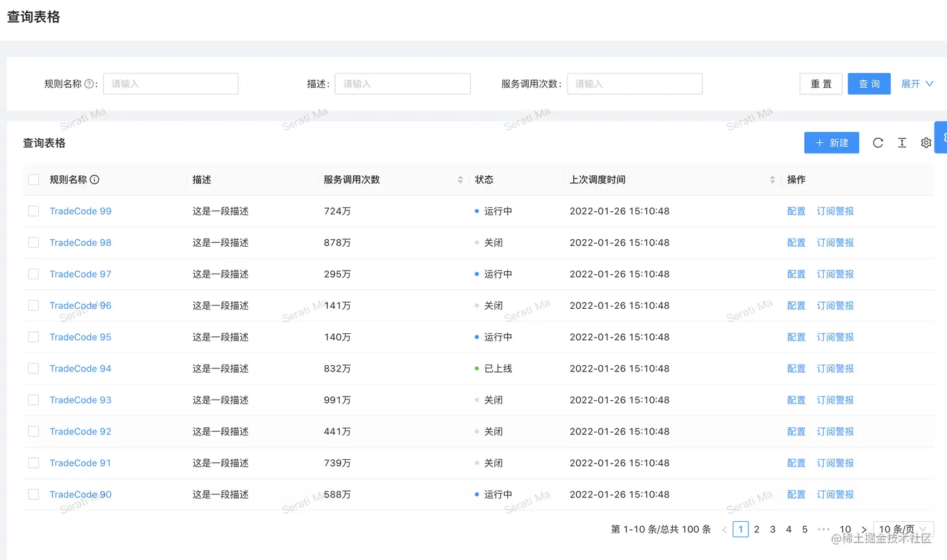Open the TradeCode 94 link
Screen dimensions: 947x560
pos(81,368)
